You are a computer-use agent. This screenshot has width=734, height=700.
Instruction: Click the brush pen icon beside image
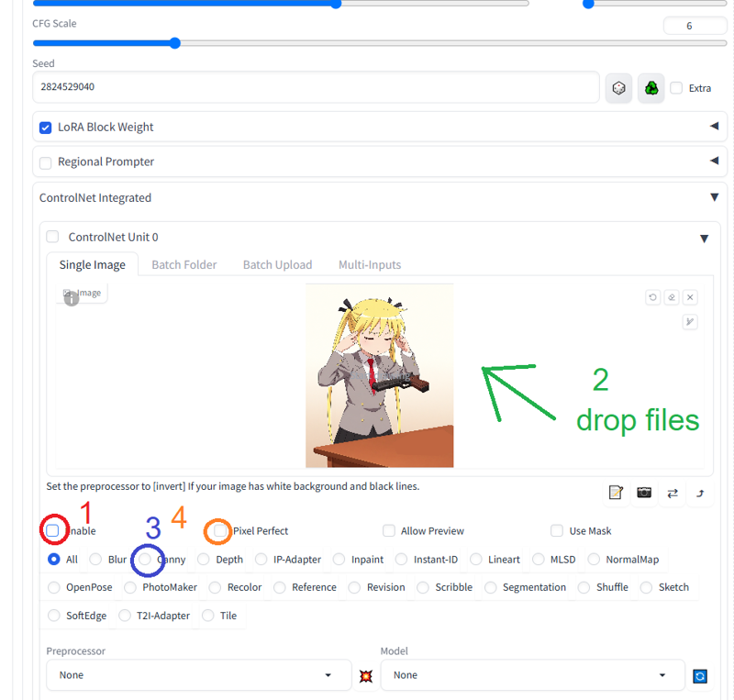[690, 322]
